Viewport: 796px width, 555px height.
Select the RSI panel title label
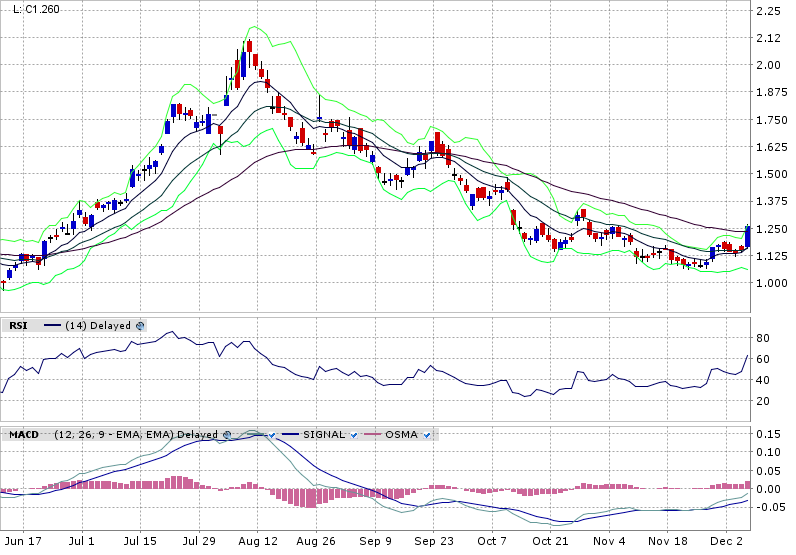tap(18, 325)
